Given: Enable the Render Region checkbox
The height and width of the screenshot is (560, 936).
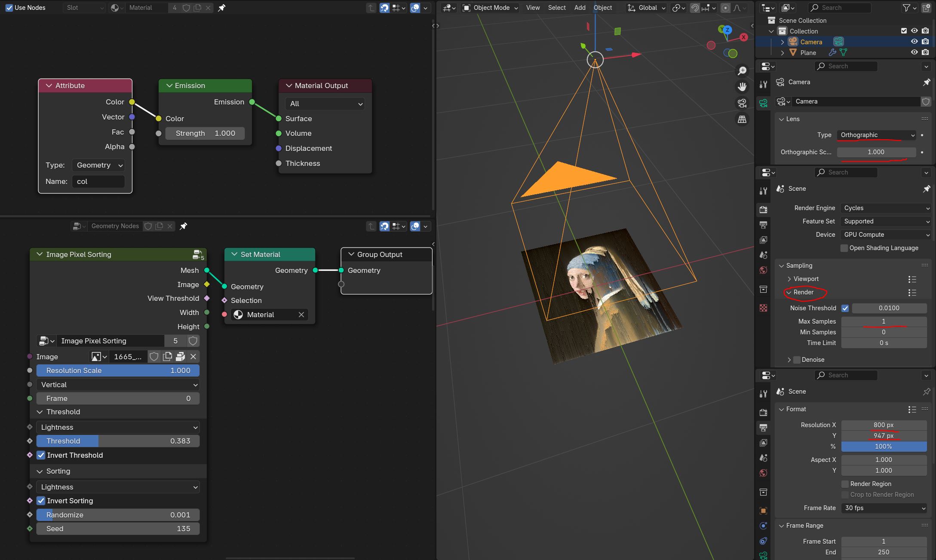Looking at the screenshot, I should point(845,484).
